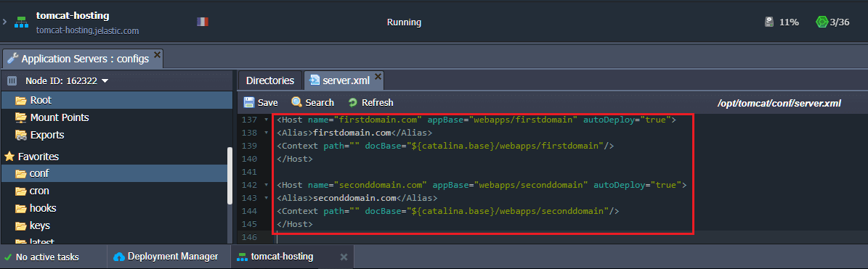Click the /opt/tomcat/conf/server.xml path
Screen dimensions: 868x269
click(779, 103)
